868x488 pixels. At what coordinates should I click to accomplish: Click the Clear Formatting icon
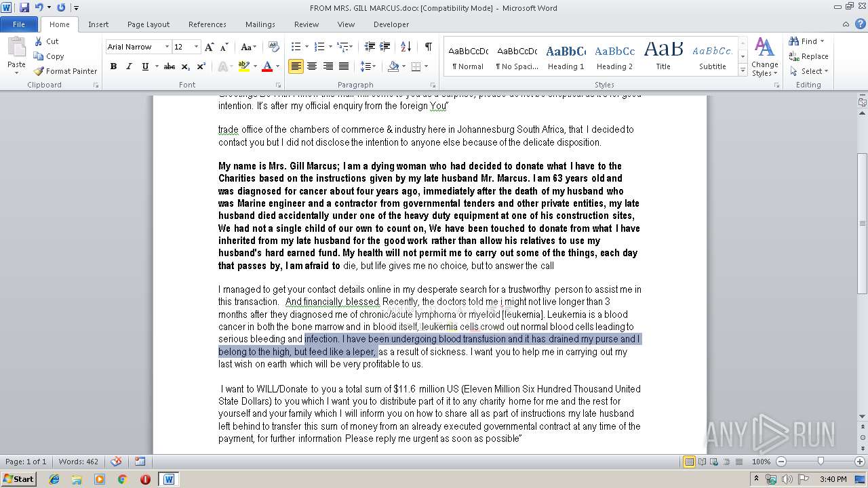tap(274, 47)
